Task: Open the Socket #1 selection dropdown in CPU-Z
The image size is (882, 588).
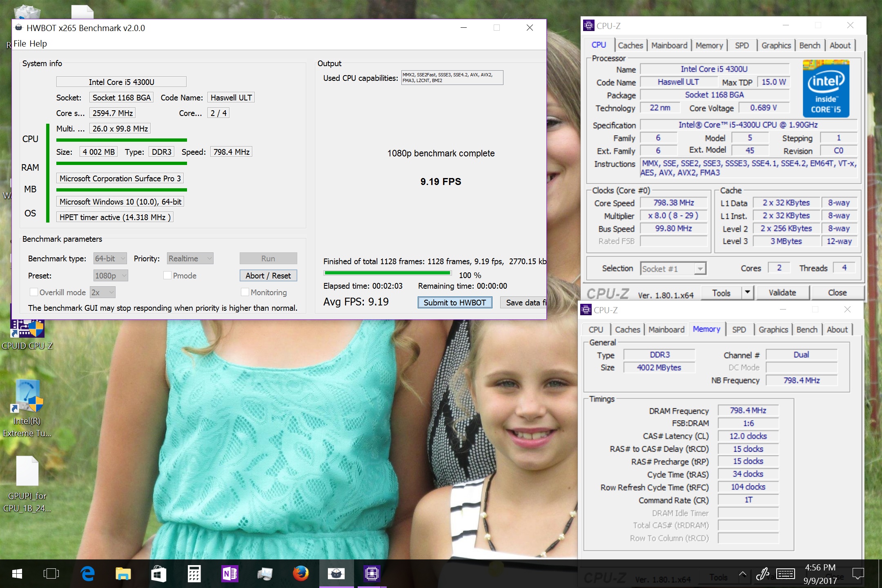Action: pyautogui.click(x=673, y=269)
